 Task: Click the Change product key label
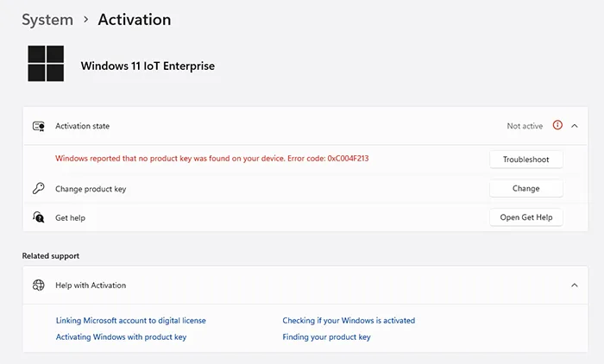click(91, 189)
